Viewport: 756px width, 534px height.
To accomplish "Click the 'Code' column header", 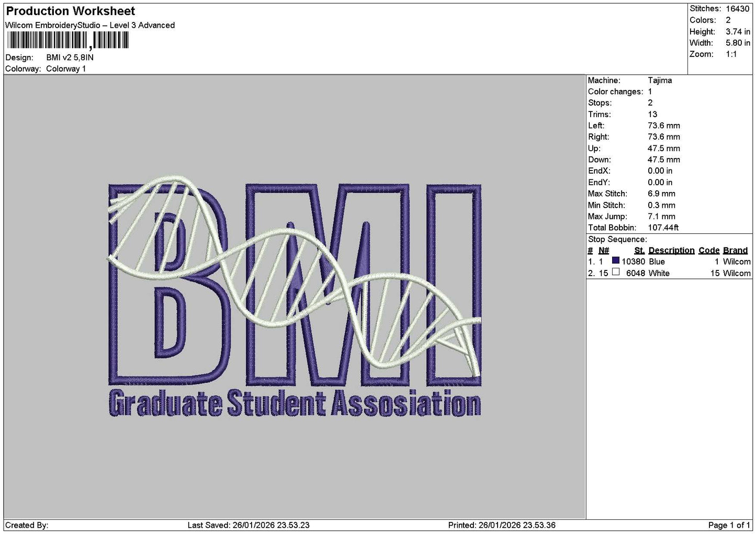I will (x=709, y=251).
